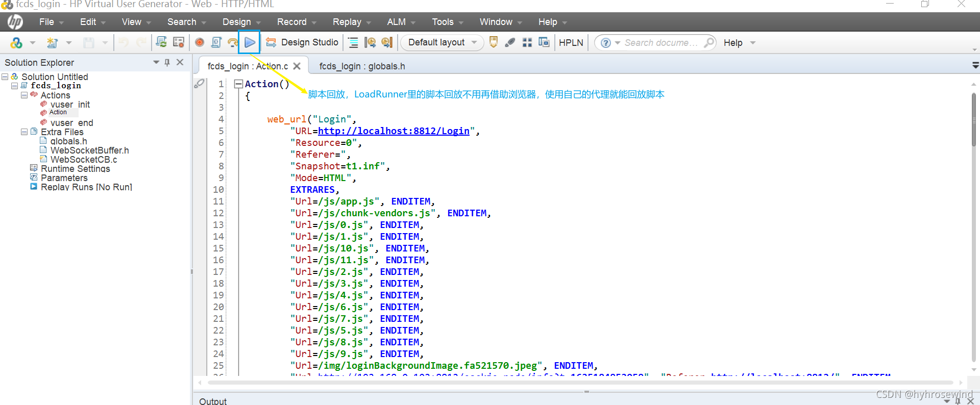
Task: Close the Solution Explorer panel
Action: tap(180, 62)
